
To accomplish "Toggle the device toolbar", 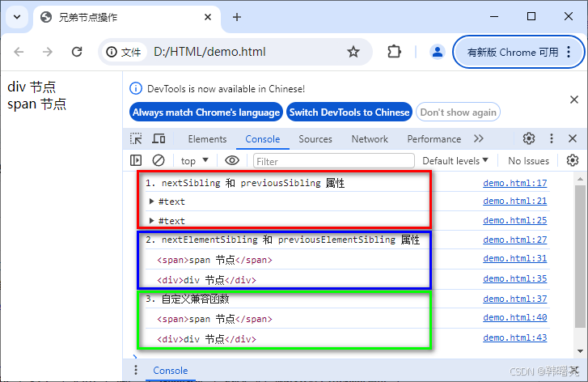I will pos(159,138).
